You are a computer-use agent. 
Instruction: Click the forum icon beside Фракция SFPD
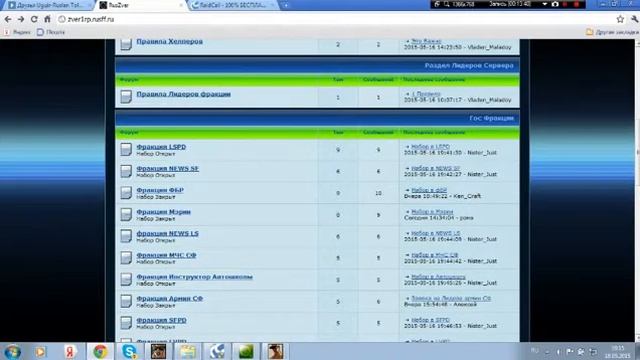click(x=126, y=323)
